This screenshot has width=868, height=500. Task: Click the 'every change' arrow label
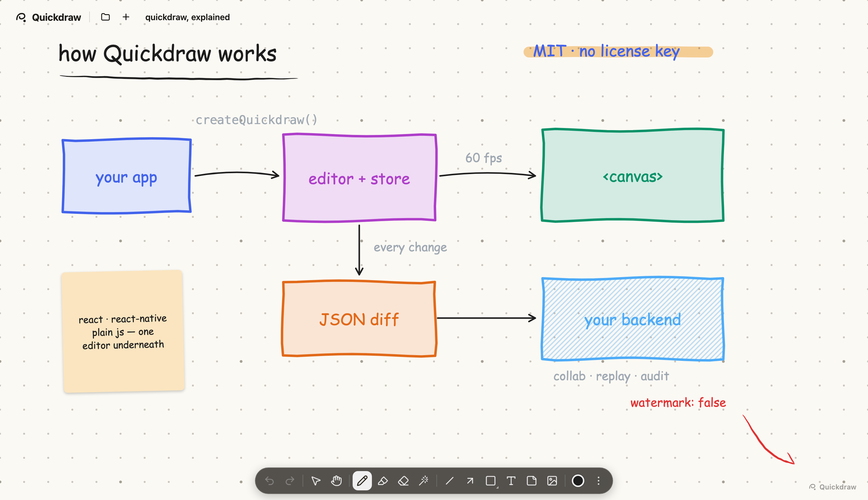410,247
